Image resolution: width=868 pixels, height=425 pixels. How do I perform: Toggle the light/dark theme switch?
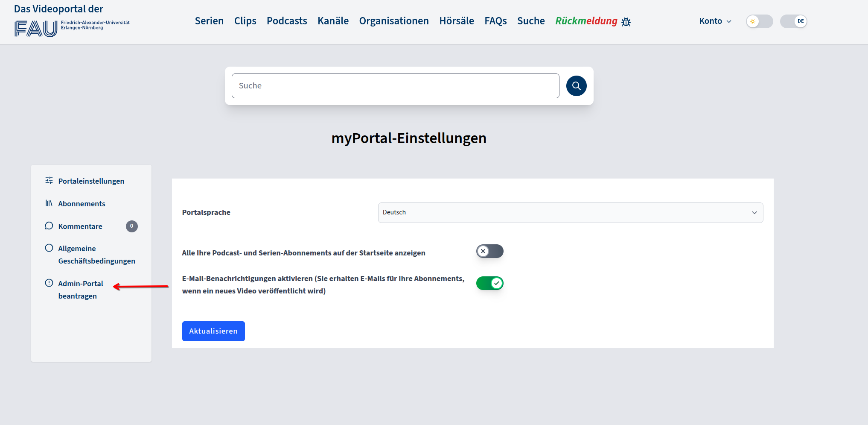pos(759,21)
